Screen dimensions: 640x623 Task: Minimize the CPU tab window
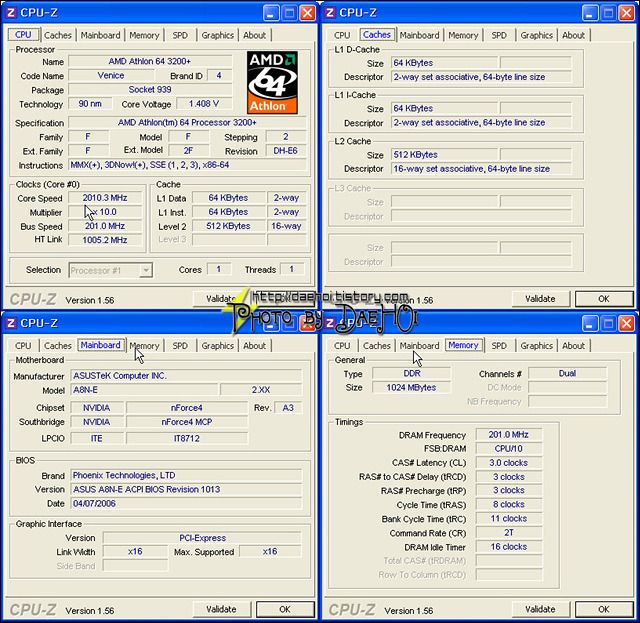271,13
